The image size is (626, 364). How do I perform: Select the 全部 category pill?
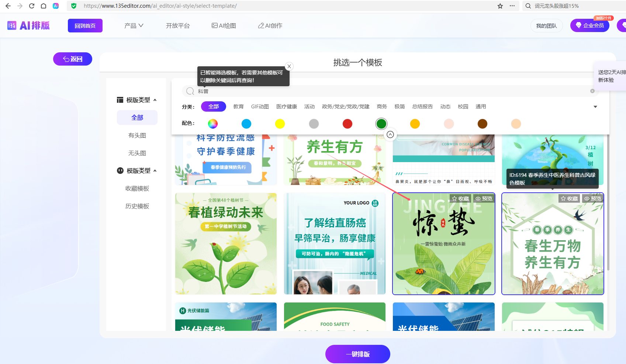(214, 106)
